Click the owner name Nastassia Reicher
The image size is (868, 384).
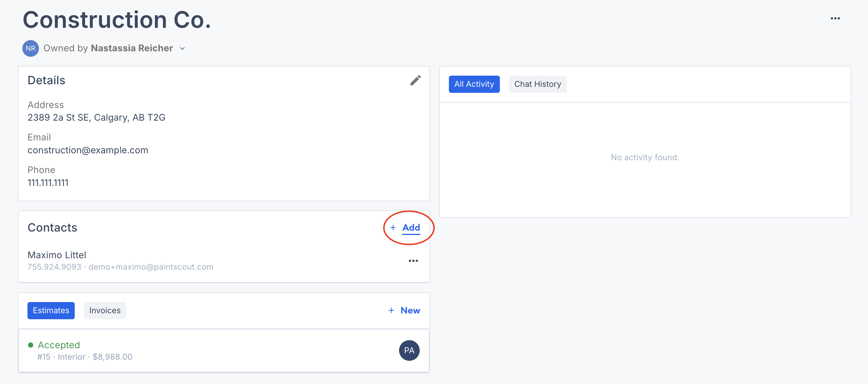(x=132, y=48)
